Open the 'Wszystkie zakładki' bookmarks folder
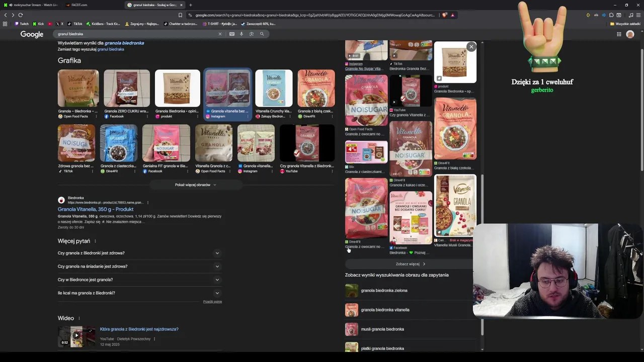The height and width of the screenshot is (362, 644). [x=625, y=24]
